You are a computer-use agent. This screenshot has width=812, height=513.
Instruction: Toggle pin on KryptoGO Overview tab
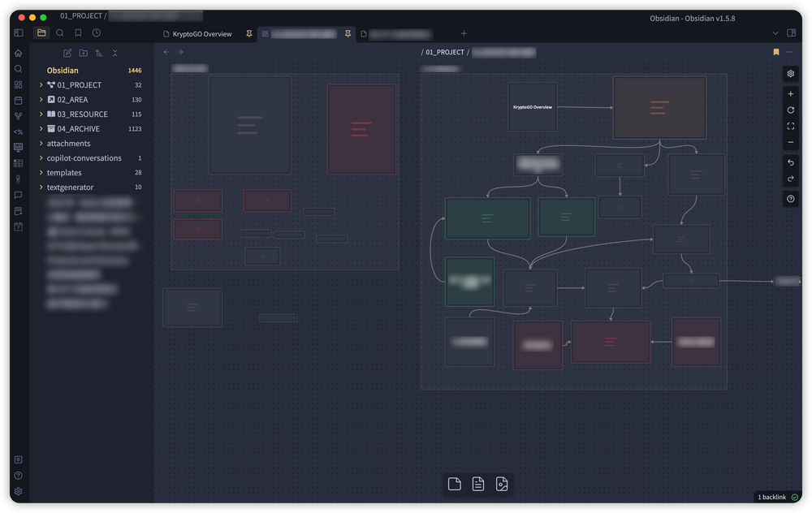tap(249, 34)
